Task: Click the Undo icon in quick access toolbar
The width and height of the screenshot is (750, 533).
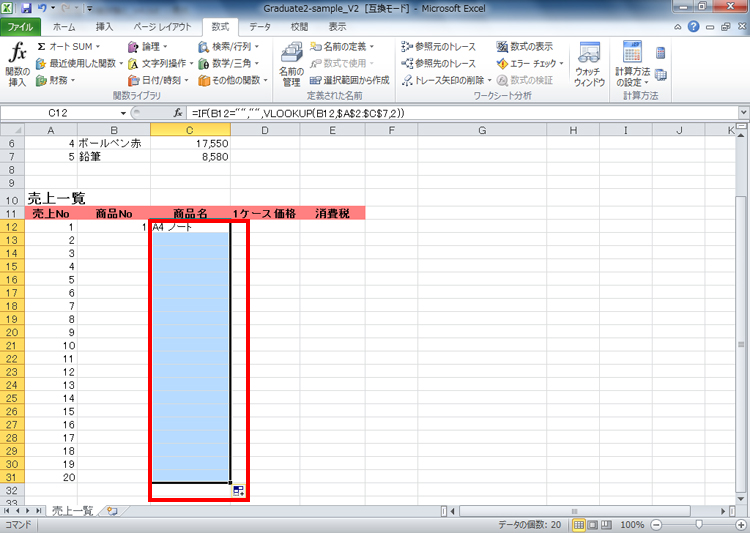Action: tap(42, 8)
